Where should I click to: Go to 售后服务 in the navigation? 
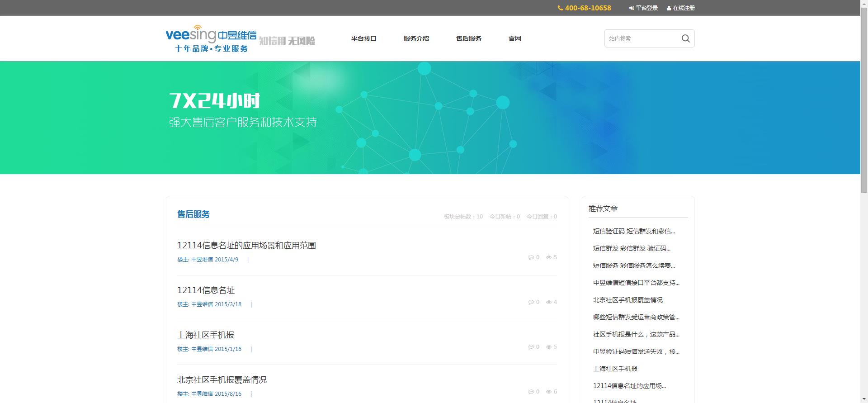coord(468,38)
